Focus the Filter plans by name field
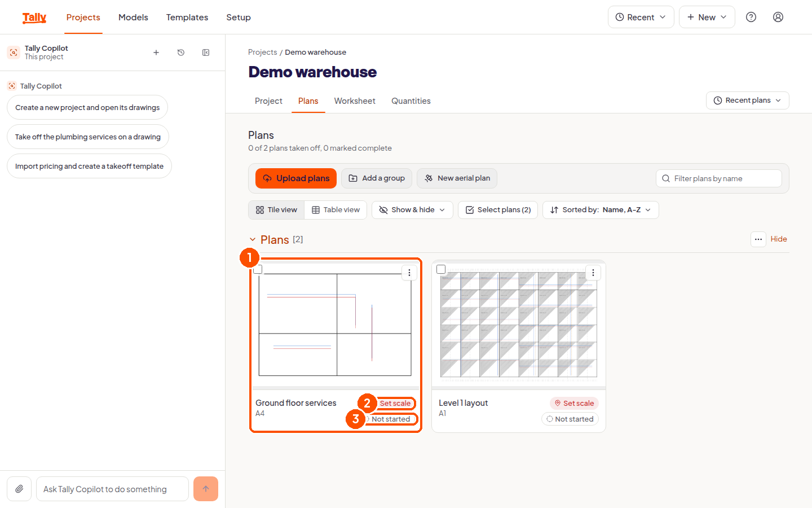Image resolution: width=812 pixels, height=508 pixels. click(x=719, y=178)
